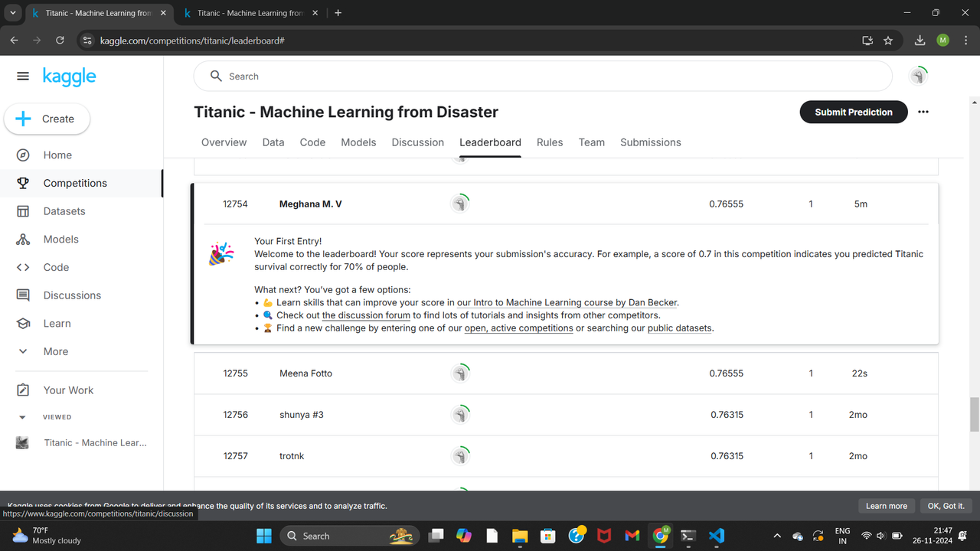This screenshot has height=551, width=980.
Task: Click the plus Create button
Action: click(x=47, y=119)
